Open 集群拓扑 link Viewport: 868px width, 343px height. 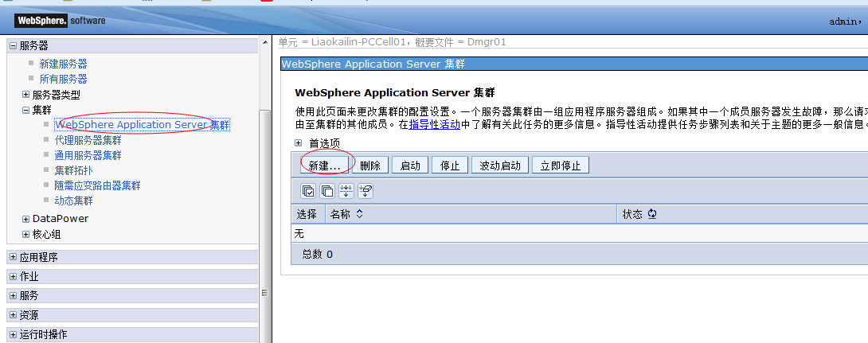point(73,170)
